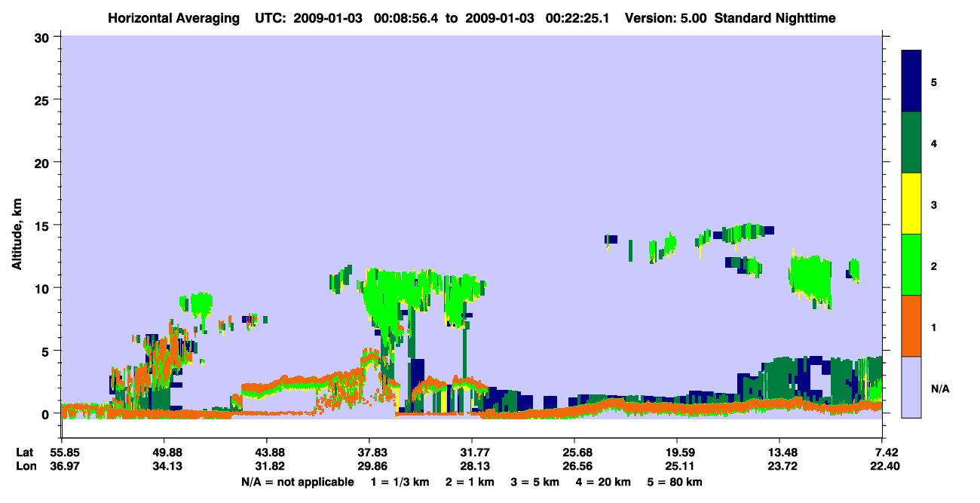Click the latitude value "7.42"
Screen dimensions: 980x503
tap(886, 452)
